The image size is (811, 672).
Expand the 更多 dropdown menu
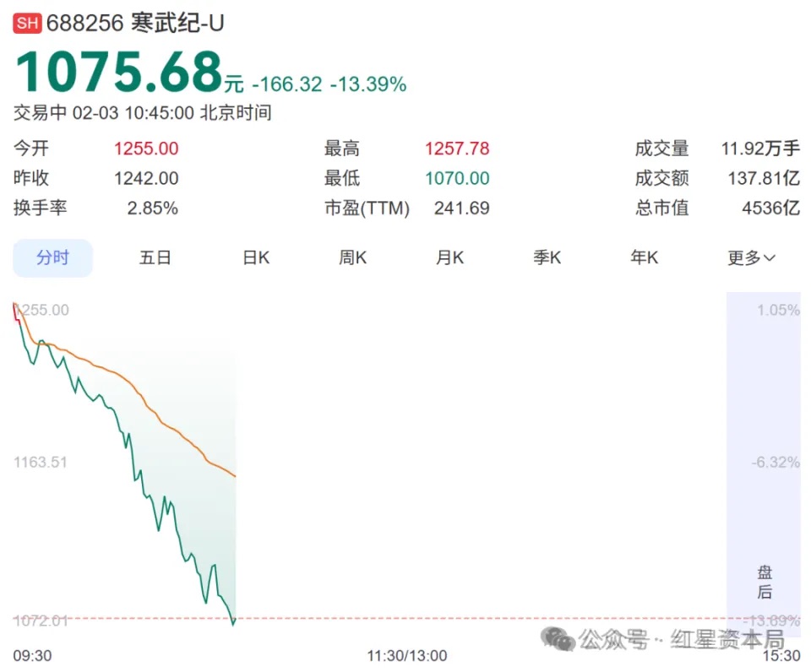[x=748, y=258]
